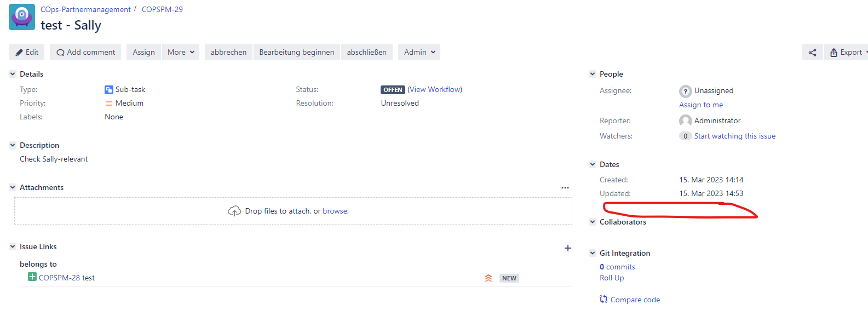Click the Roll Up link

tap(612, 278)
